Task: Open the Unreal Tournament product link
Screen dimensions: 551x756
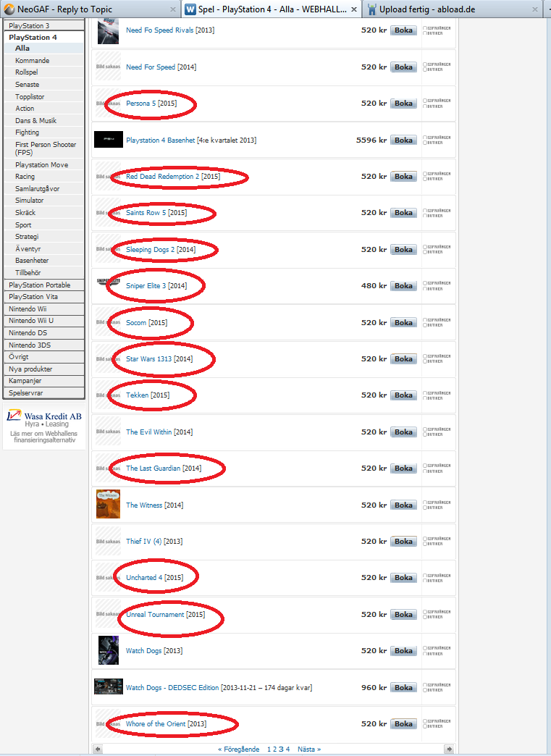Action: tap(155, 614)
